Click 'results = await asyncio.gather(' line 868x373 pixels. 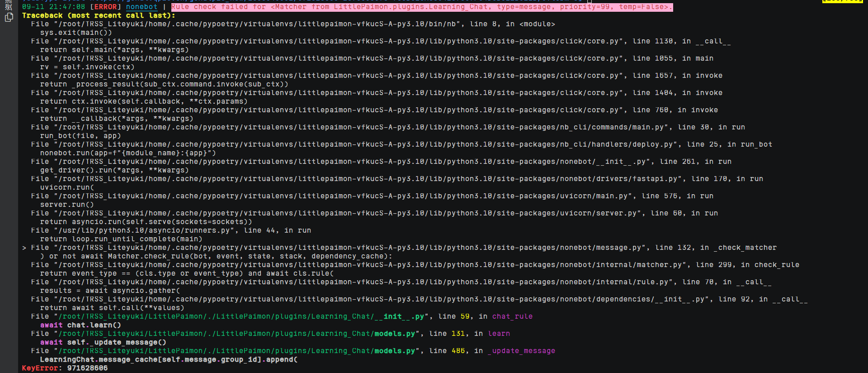pos(110,291)
